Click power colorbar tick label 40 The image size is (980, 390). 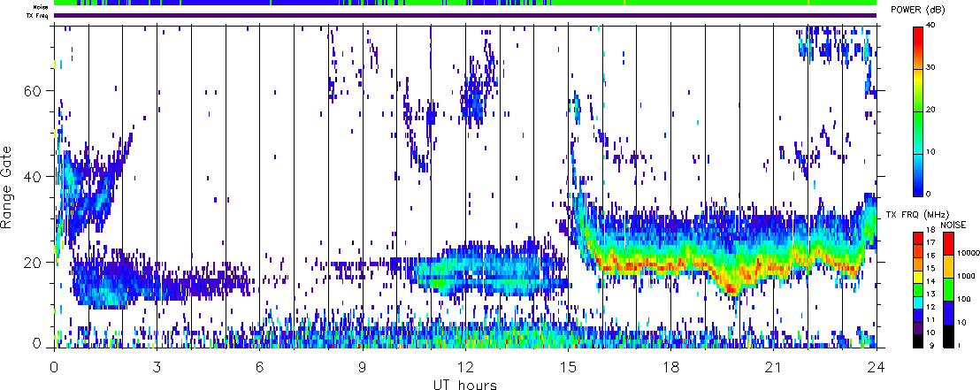(931, 27)
